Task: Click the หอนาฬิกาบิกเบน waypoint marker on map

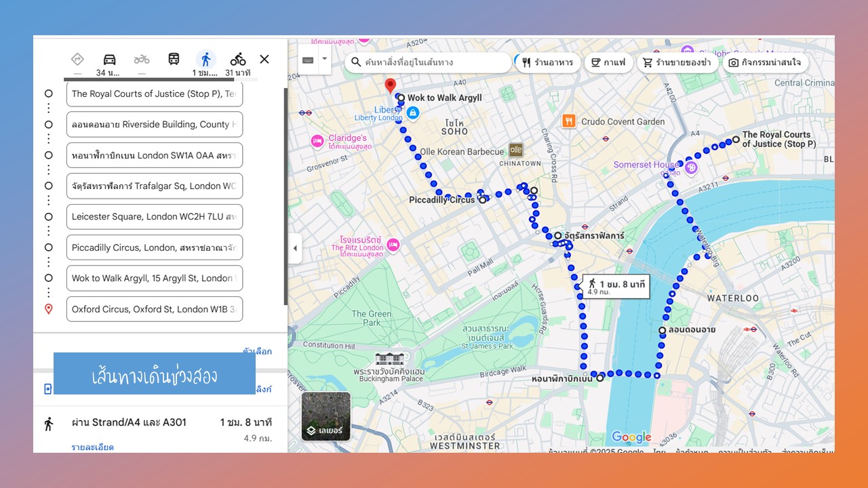Action: (599, 378)
